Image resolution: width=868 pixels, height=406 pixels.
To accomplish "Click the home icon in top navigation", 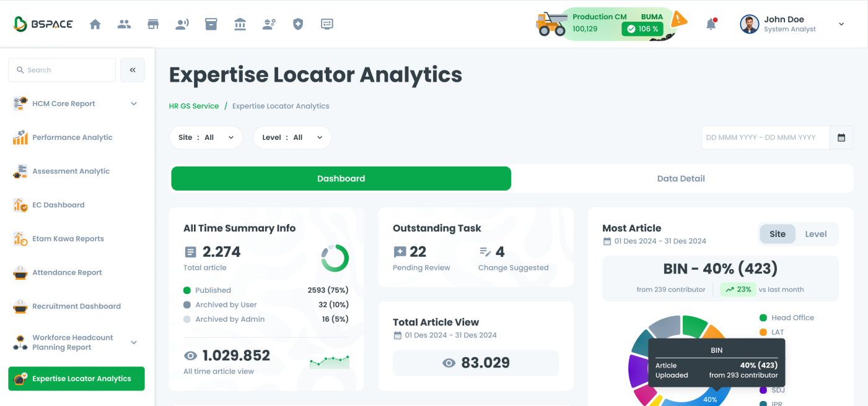I will pyautogui.click(x=95, y=24).
